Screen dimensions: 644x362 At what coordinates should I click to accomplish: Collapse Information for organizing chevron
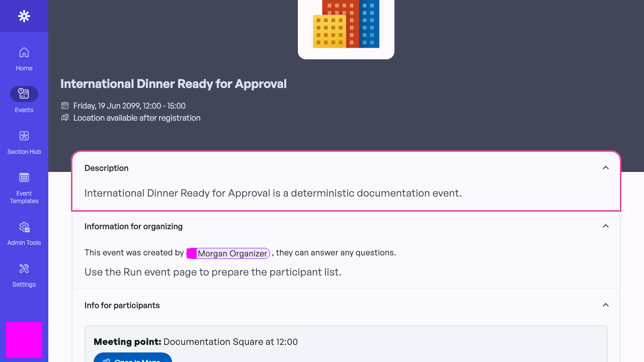click(x=606, y=226)
